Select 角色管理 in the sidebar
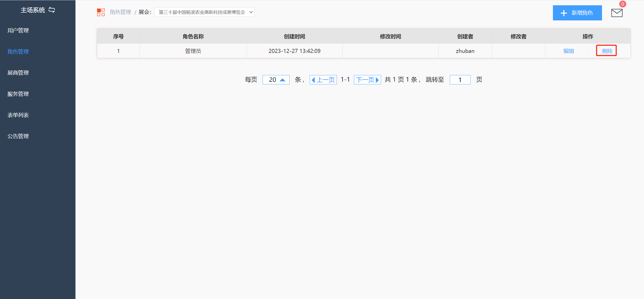644x299 pixels. coord(18,52)
